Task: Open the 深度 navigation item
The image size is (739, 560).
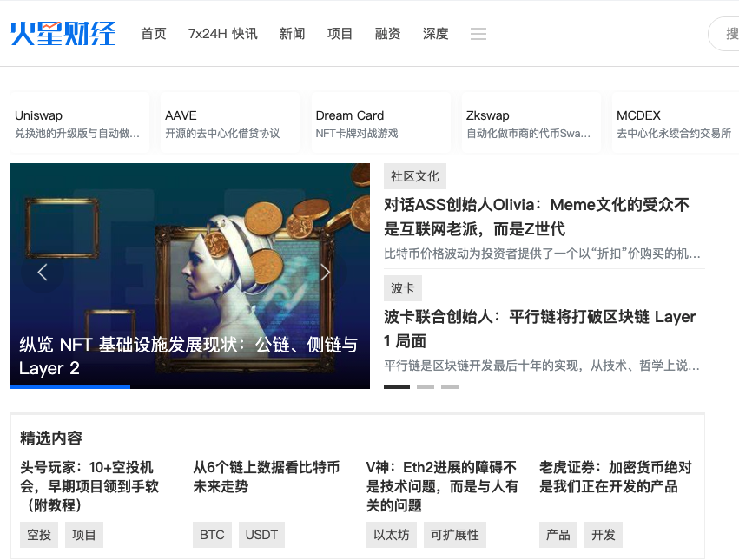Action: pyautogui.click(x=435, y=34)
